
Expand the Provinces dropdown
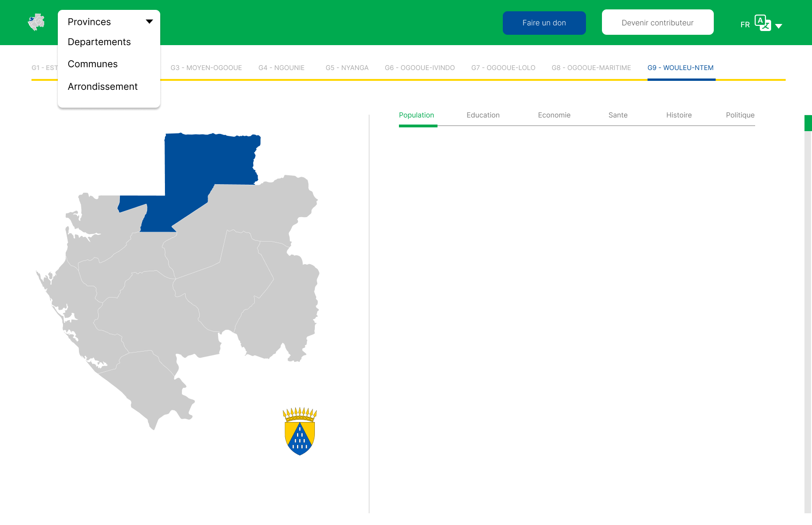(x=89, y=22)
